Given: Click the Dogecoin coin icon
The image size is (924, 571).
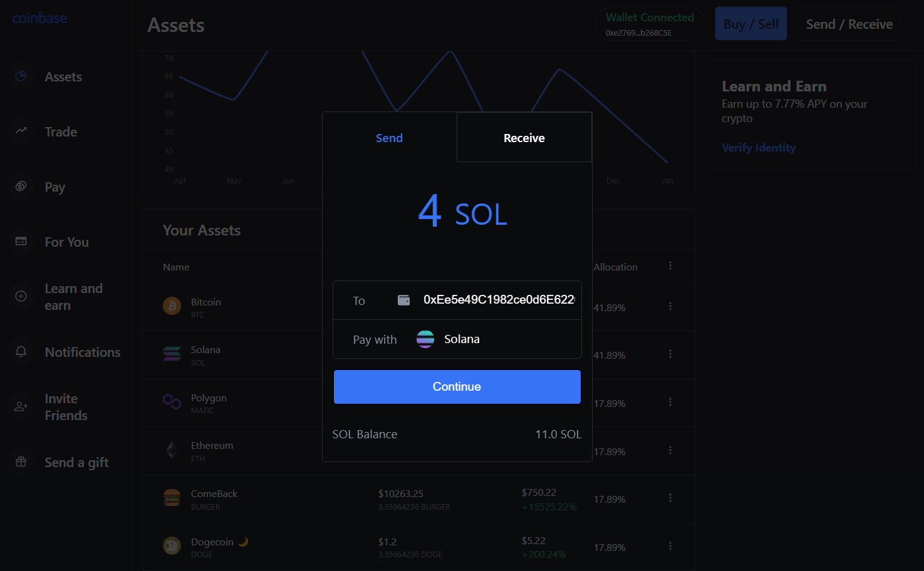Looking at the screenshot, I should click(x=172, y=545).
